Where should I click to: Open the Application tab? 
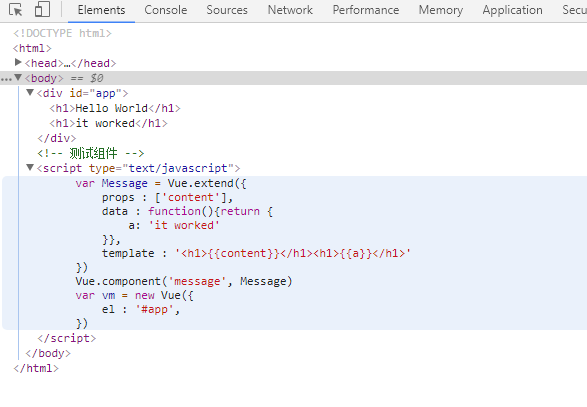tap(512, 10)
